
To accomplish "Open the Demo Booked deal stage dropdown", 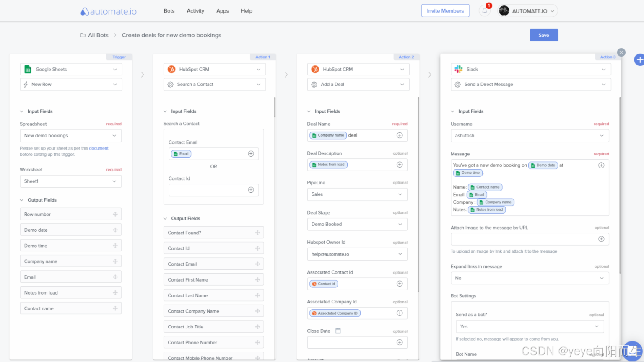I will point(357,224).
